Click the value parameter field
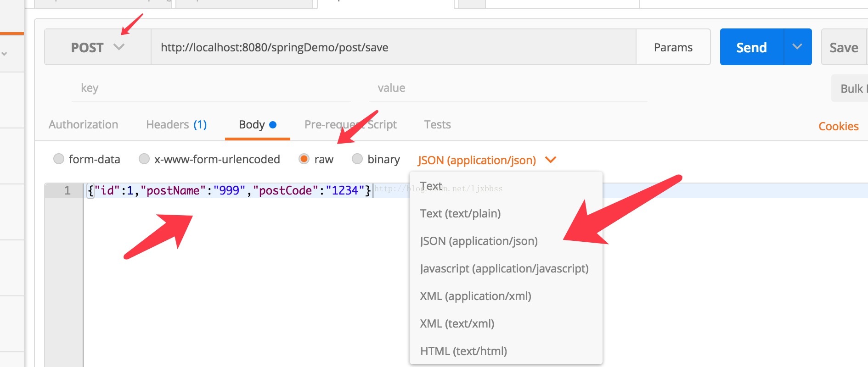Viewport: 868px width, 367px height. click(508, 88)
